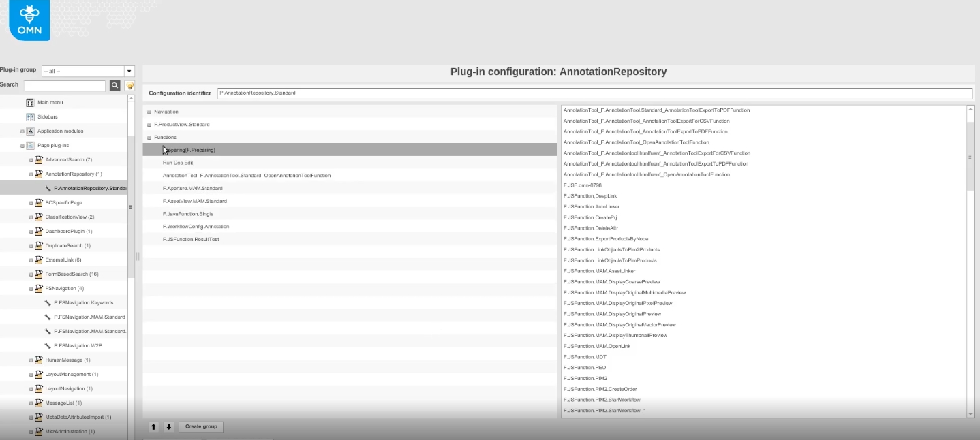Expand the BCSpecificPage node

point(31,203)
